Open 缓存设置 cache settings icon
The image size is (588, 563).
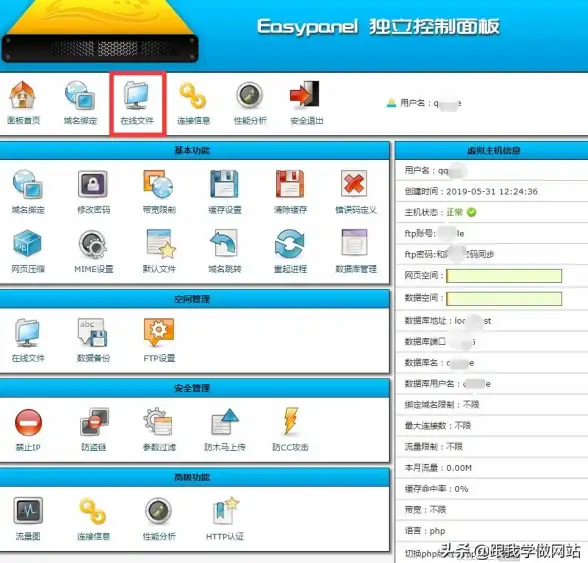pos(224,184)
